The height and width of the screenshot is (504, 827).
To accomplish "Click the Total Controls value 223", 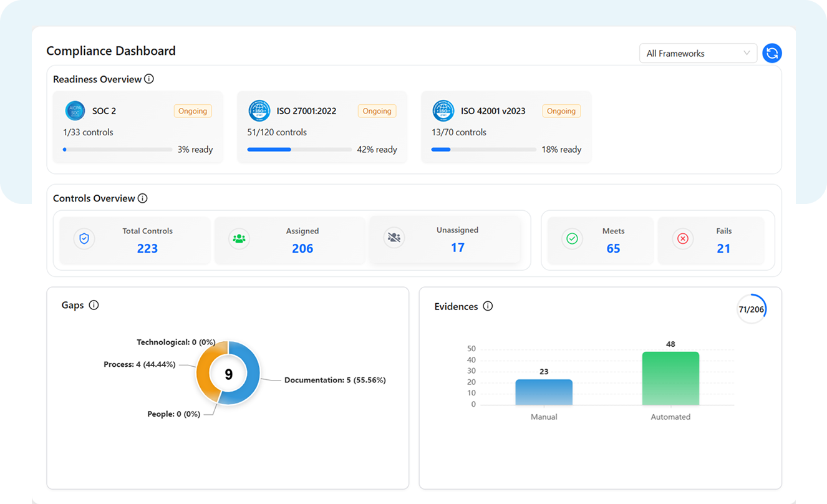I will [147, 248].
